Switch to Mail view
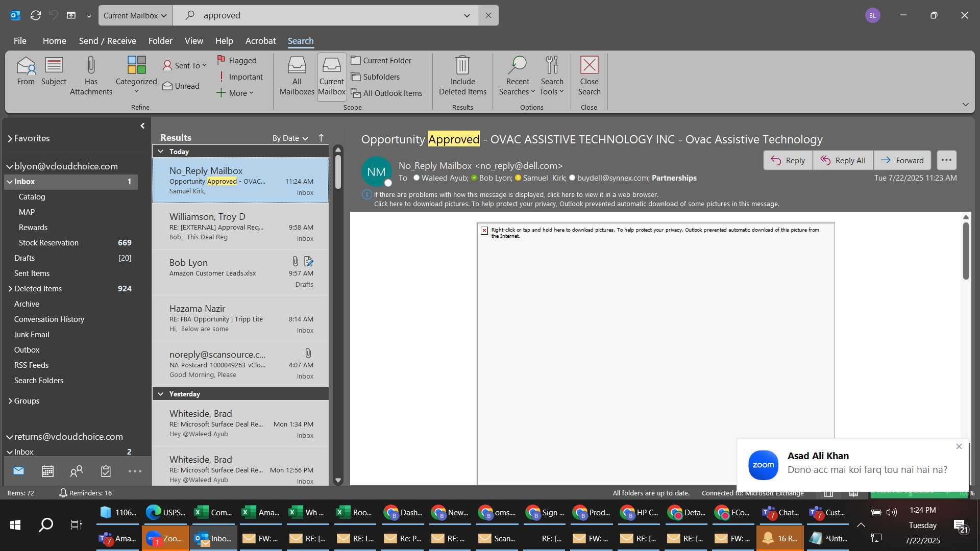The height and width of the screenshot is (551, 980). [x=18, y=471]
